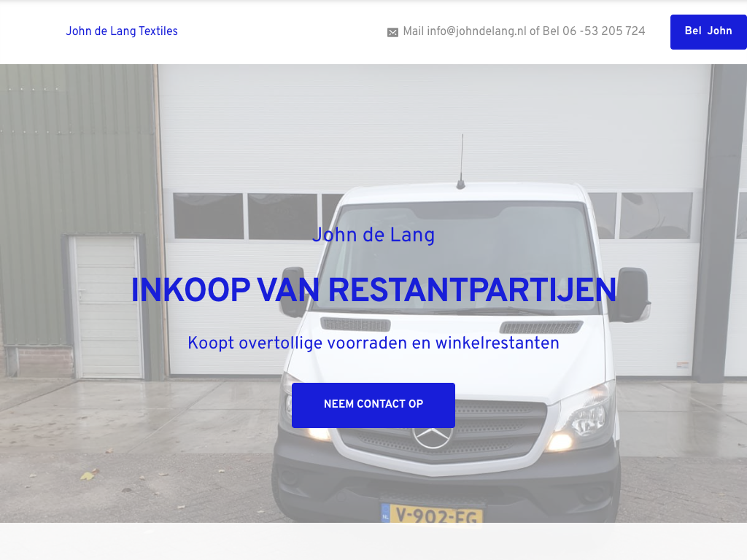Screen dimensions: 747x560
Task: Click the small white door beside the garage
Action: [x=106, y=307]
